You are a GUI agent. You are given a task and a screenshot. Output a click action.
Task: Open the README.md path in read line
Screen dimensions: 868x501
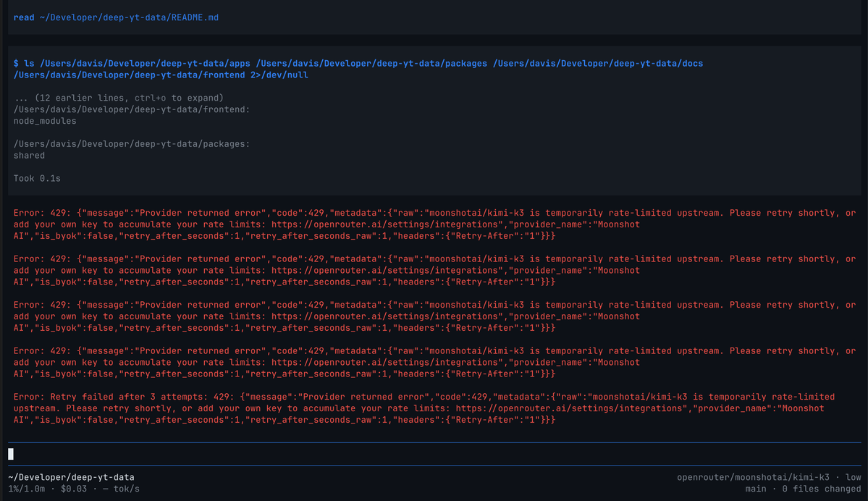tap(129, 17)
